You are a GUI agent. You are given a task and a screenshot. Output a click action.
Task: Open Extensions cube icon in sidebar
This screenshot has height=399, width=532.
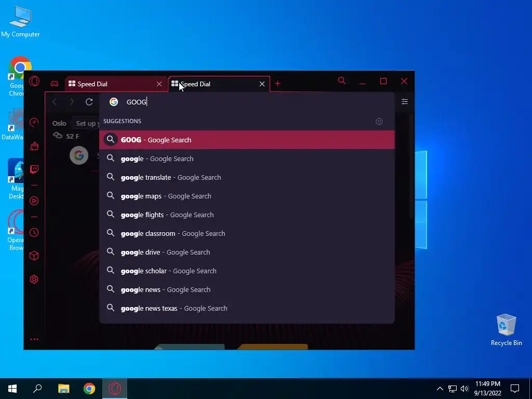pyautogui.click(x=34, y=256)
